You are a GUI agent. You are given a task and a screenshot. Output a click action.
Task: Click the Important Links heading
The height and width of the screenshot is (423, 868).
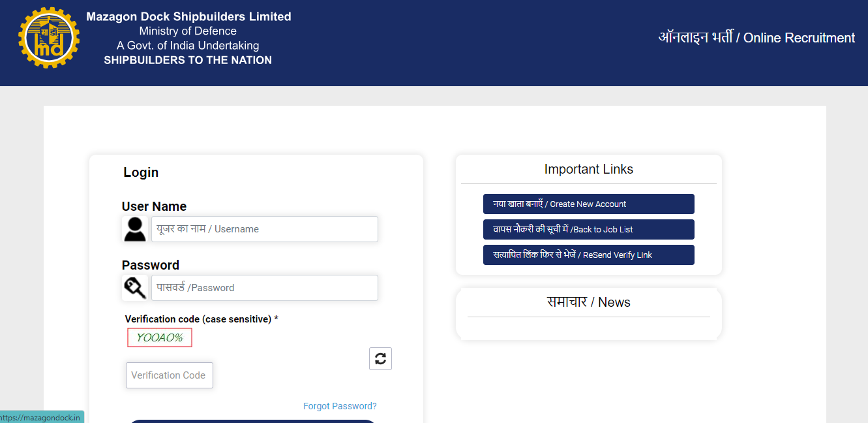(589, 169)
